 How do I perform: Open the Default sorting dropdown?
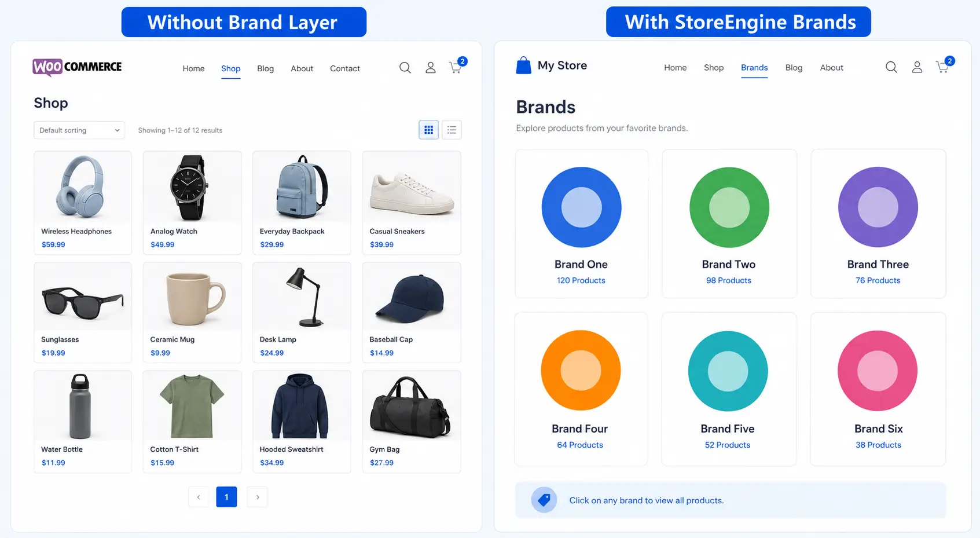coord(79,130)
